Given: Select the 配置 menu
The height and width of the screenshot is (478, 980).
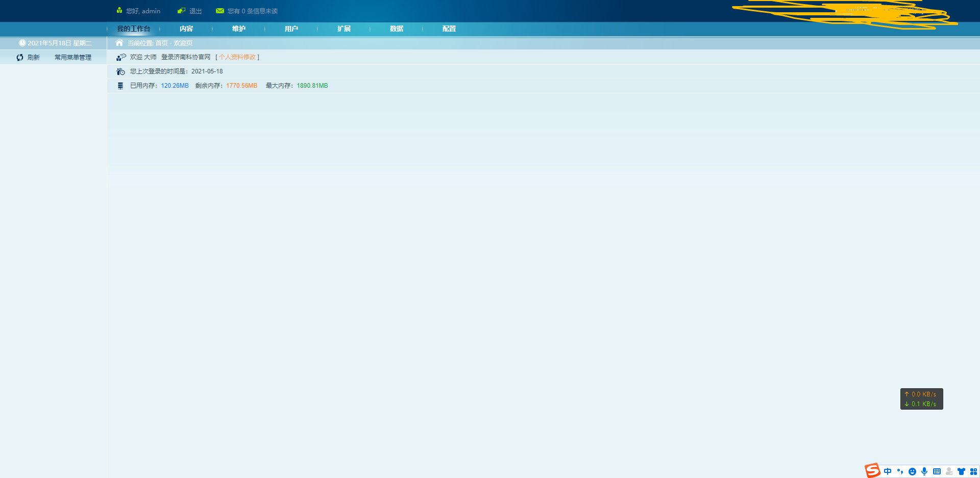Looking at the screenshot, I should pos(449,29).
